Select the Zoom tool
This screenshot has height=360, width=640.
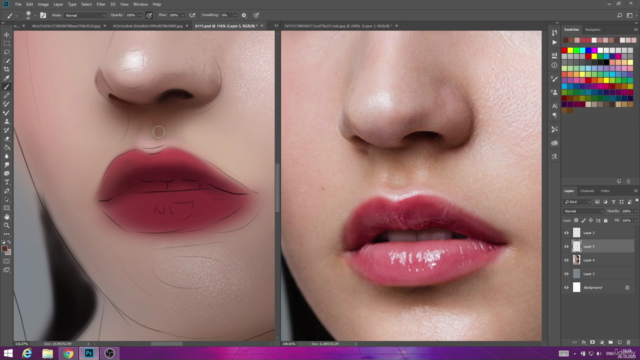point(7,225)
